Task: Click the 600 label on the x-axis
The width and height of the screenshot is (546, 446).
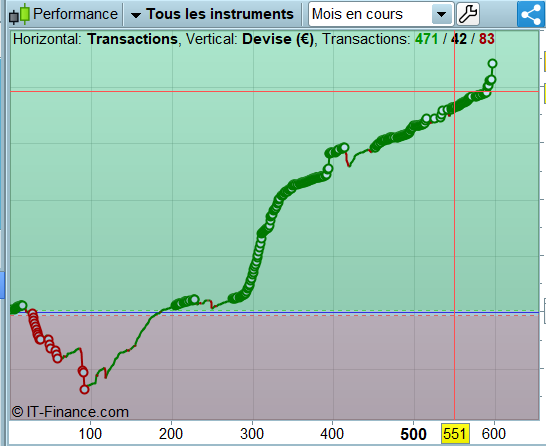Action: (493, 434)
